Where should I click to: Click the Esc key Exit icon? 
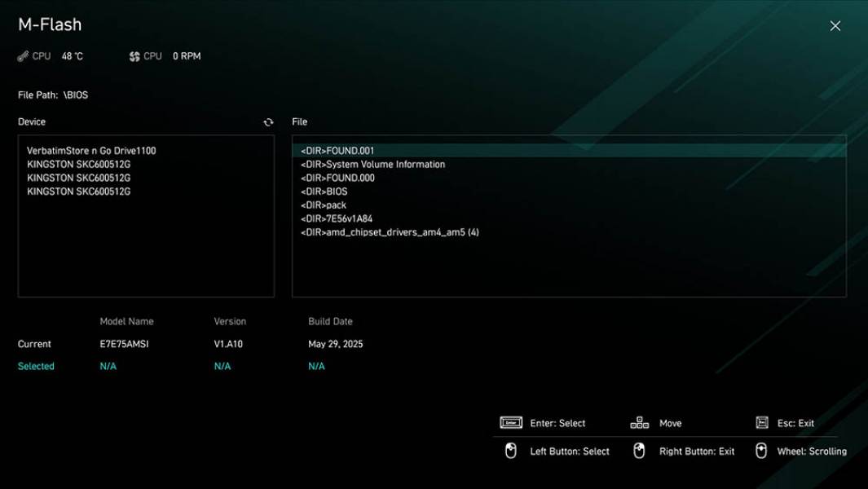pos(762,423)
